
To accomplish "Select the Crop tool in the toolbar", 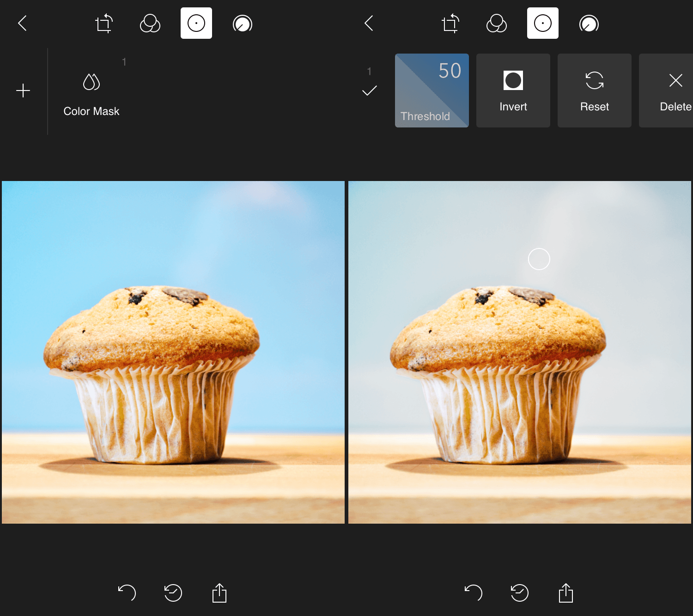I will tap(103, 24).
